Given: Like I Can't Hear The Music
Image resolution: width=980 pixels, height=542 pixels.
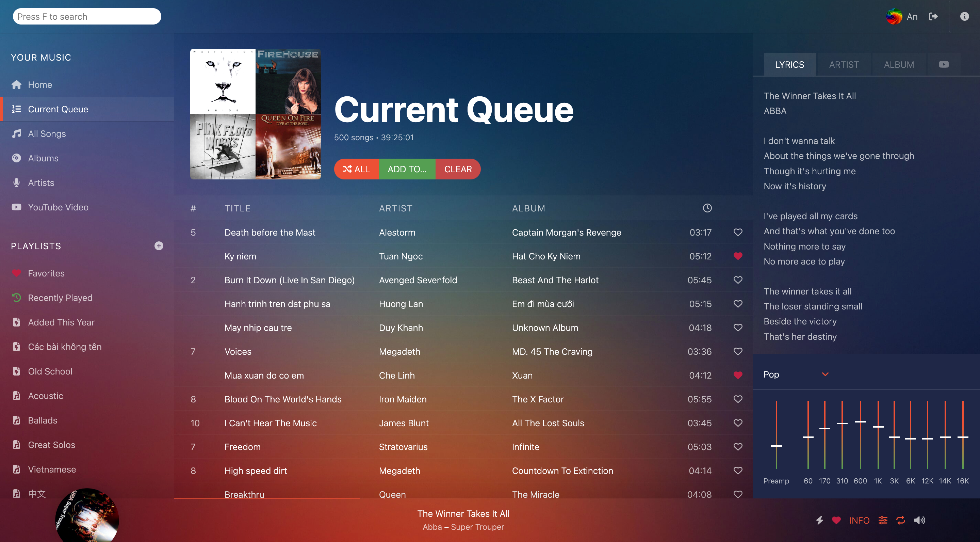Looking at the screenshot, I should pos(738,423).
